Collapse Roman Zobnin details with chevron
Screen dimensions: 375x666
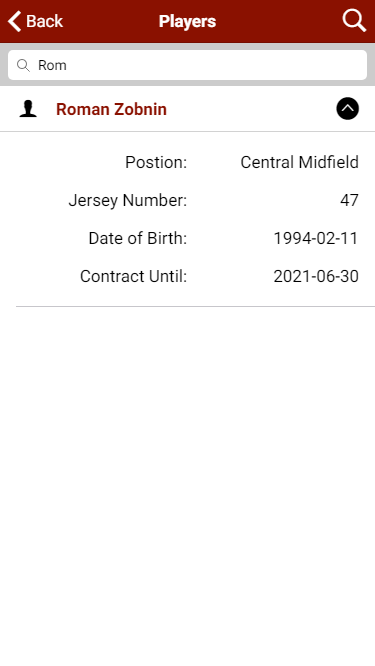tap(347, 109)
